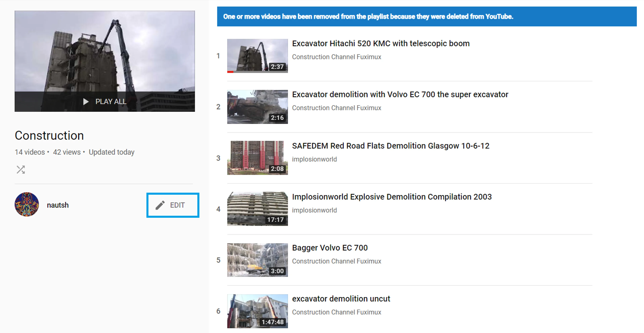644x333 pixels.
Task: Open the nautsh channel name link
Action: [x=58, y=205]
